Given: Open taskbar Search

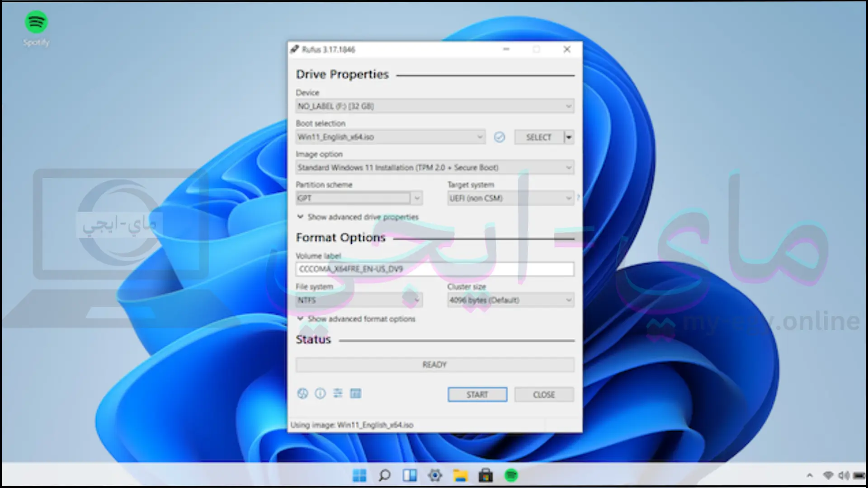Looking at the screenshot, I should 384,475.
